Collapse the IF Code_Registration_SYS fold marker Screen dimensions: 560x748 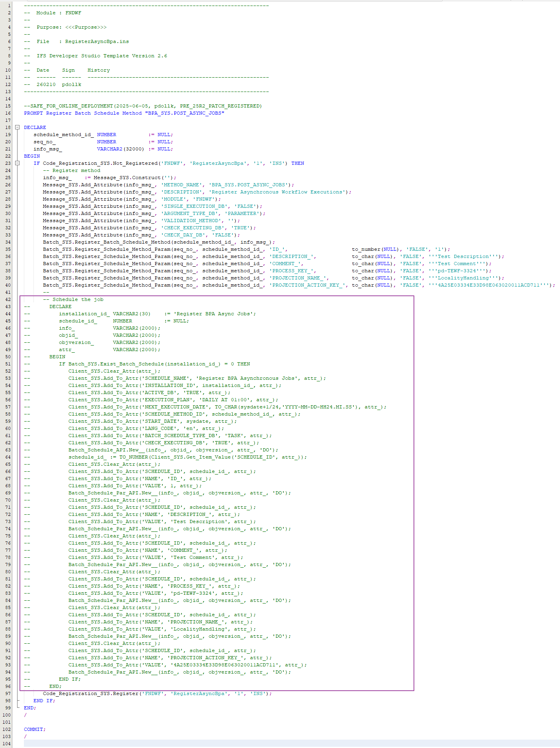click(17, 163)
